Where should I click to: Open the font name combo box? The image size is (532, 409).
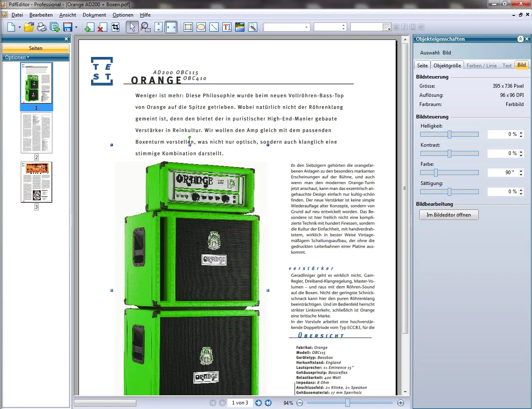pyautogui.click(x=287, y=27)
